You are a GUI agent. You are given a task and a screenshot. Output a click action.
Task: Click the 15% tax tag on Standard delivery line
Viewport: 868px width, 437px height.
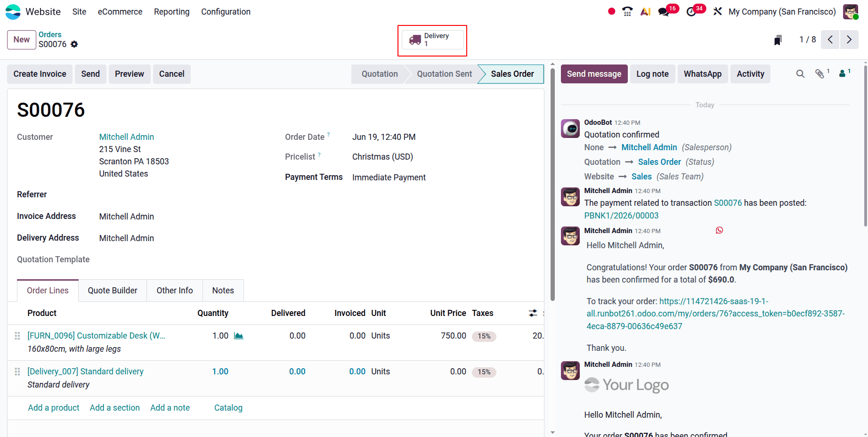[484, 372]
